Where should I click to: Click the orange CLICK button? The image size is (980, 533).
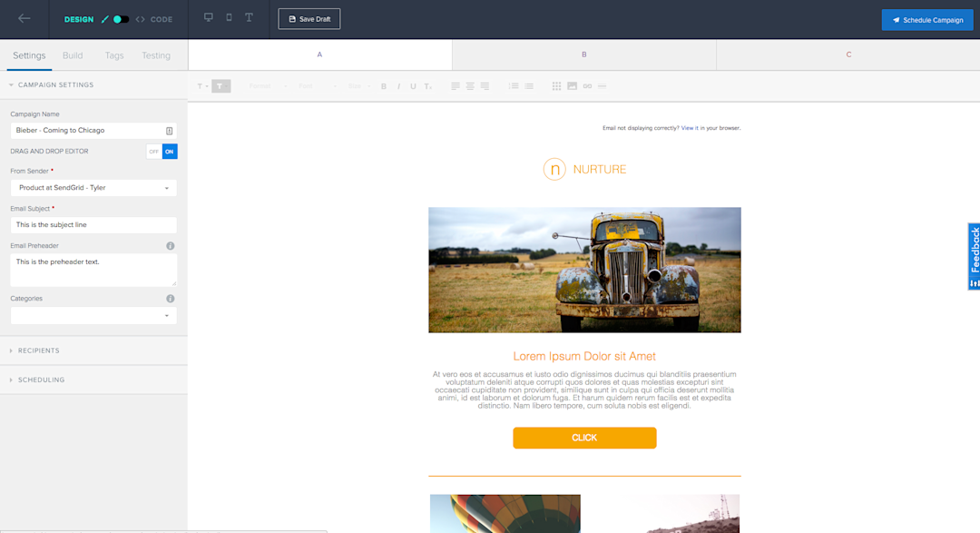pos(584,438)
